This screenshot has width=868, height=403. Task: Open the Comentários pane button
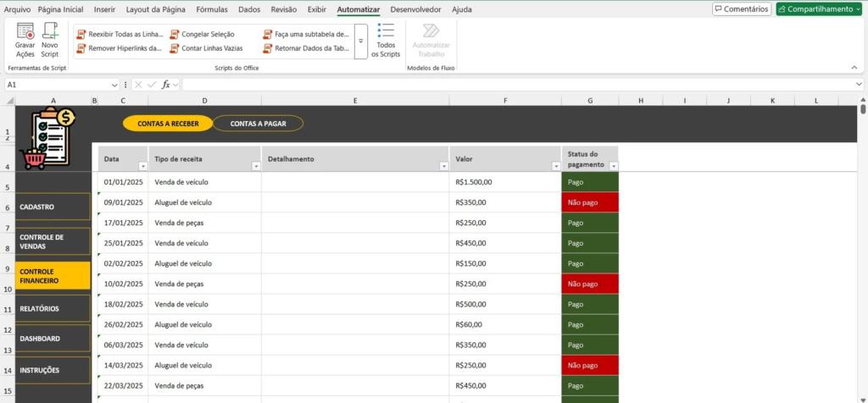click(x=742, y=9)
